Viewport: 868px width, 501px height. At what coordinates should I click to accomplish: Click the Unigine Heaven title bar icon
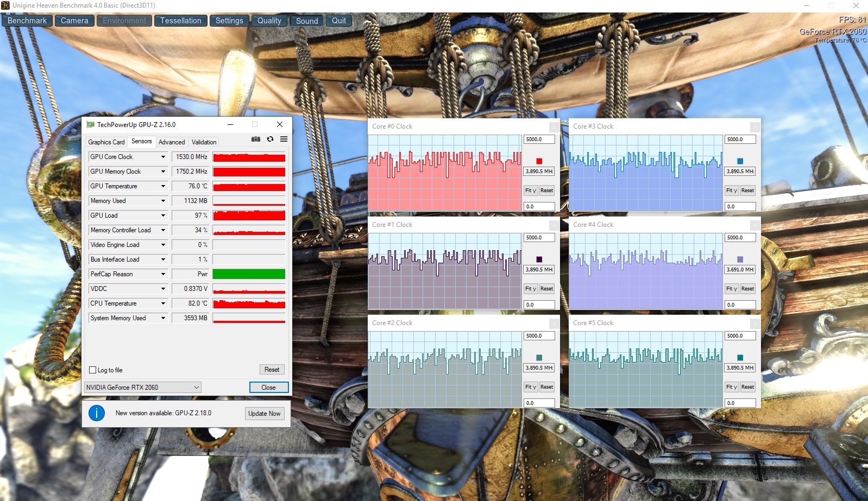pos(5,5)
